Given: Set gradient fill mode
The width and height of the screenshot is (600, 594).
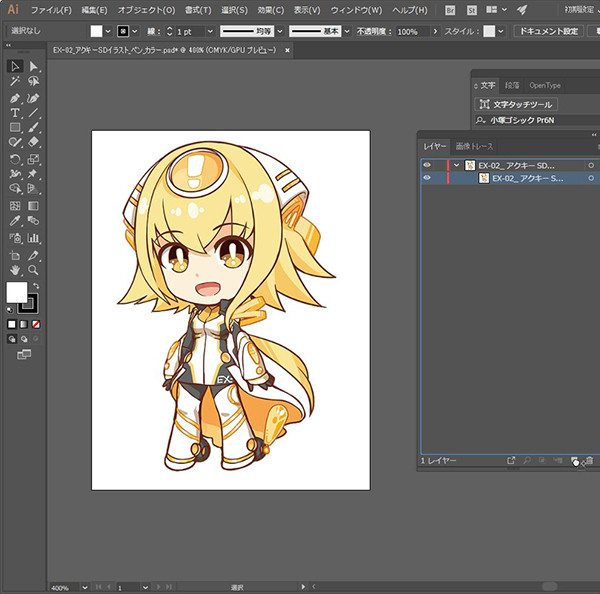Looking at the screenshot, I should pos(24,324).
